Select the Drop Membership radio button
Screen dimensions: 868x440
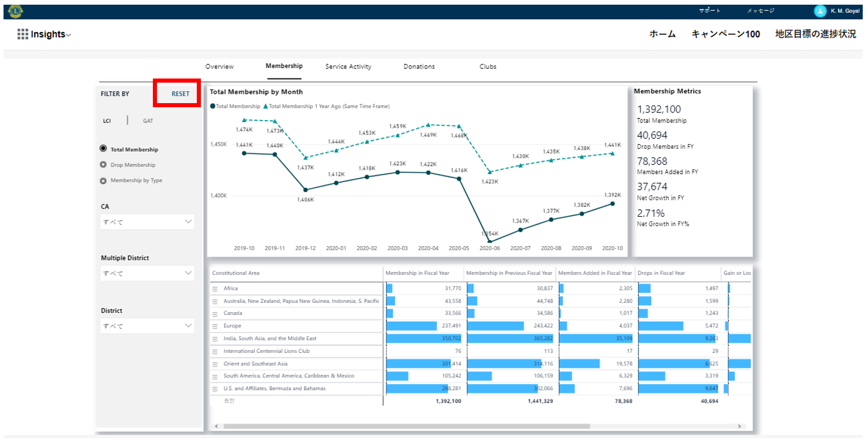point(104,165)
